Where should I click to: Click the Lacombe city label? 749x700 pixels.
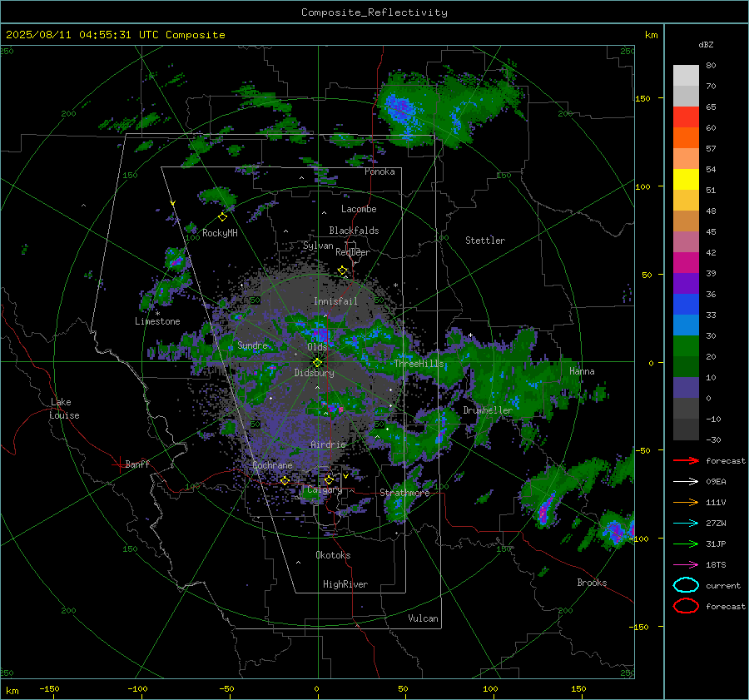pyautogui.click(x=359, y=209)
